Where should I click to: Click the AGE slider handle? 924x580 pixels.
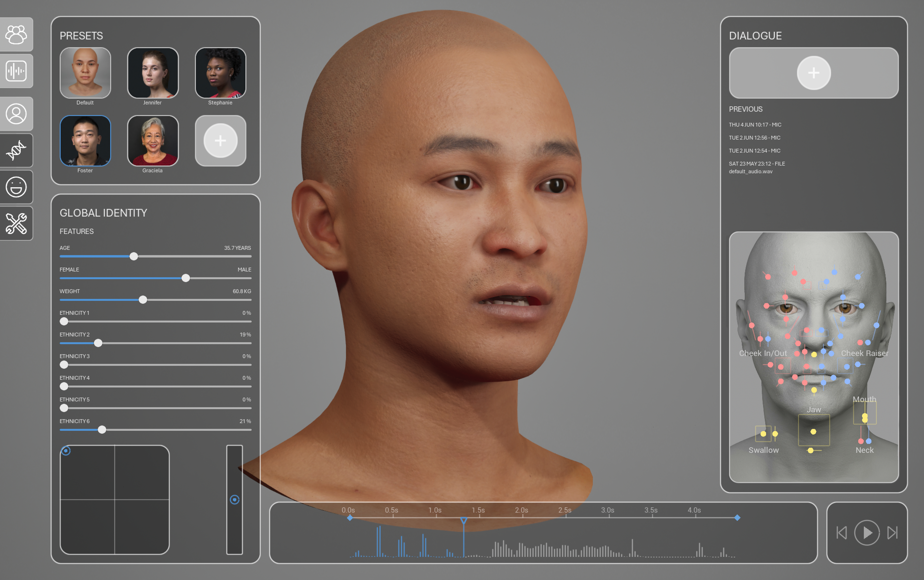pyautogui.click(x=134, y=256)
